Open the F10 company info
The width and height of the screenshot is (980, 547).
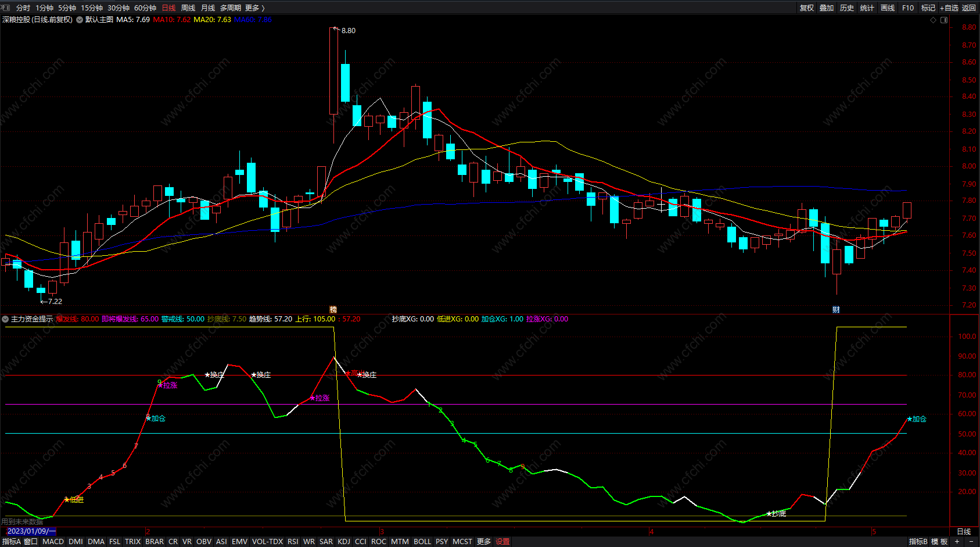[x=907, y=8]
